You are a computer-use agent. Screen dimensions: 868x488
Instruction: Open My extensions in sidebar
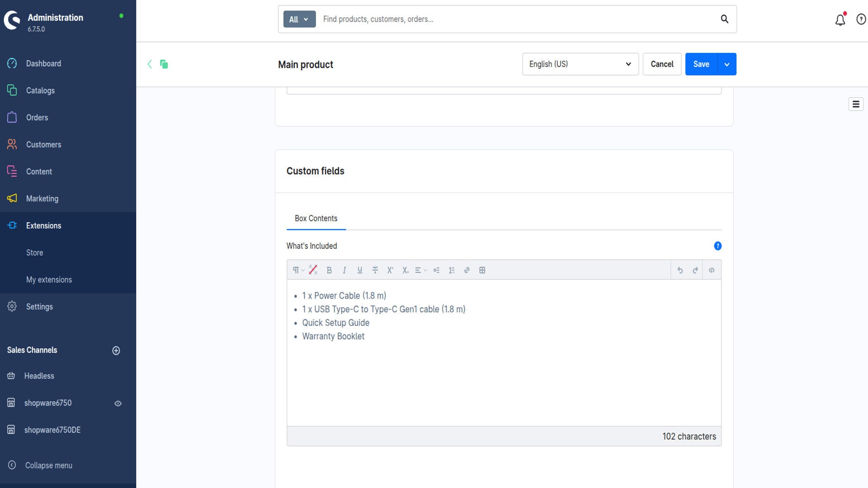[49, 280]
